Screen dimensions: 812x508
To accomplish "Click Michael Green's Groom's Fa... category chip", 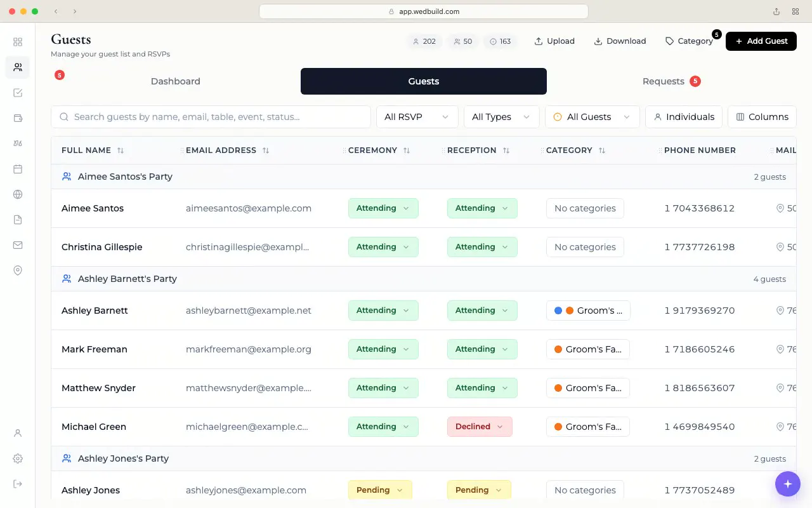I will tap(588, 427).
